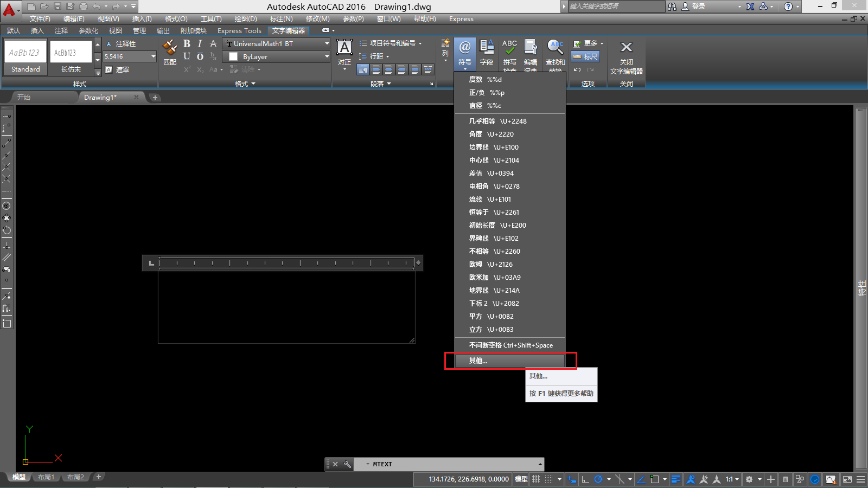Viewport: 868px width, 488px height.
Task: Select the Standard text style thumbnail
Action: click(25, 57)
